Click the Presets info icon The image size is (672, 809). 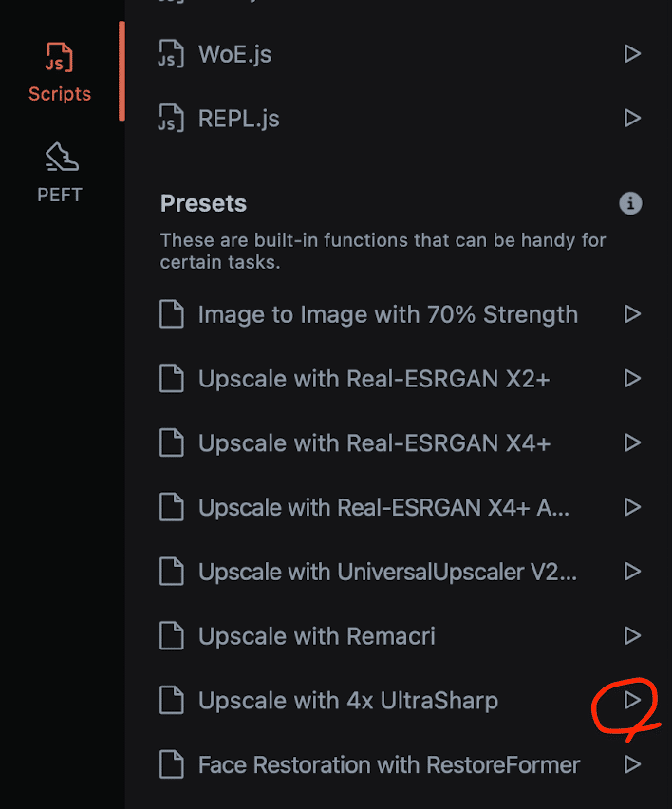(x=630, y=203)
